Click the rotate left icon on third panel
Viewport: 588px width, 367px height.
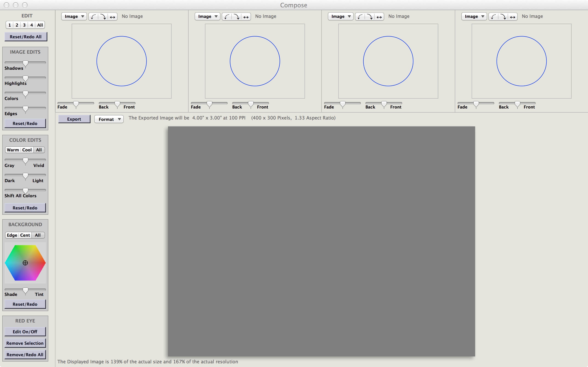tap(360, 16)
